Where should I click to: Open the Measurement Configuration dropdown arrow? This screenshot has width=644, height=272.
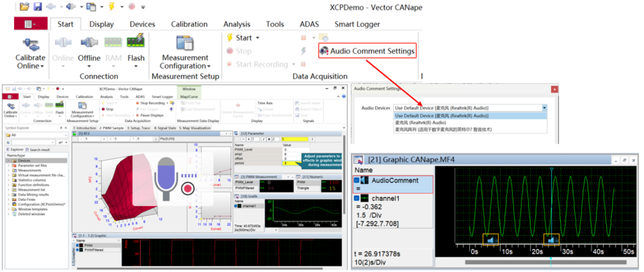click(x=209, y=66)
